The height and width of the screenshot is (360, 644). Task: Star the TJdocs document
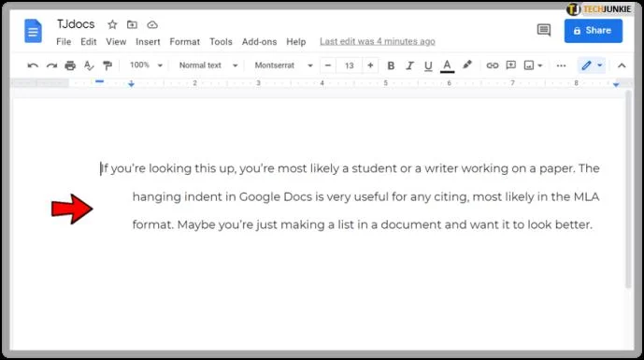[x=112, y=24]
